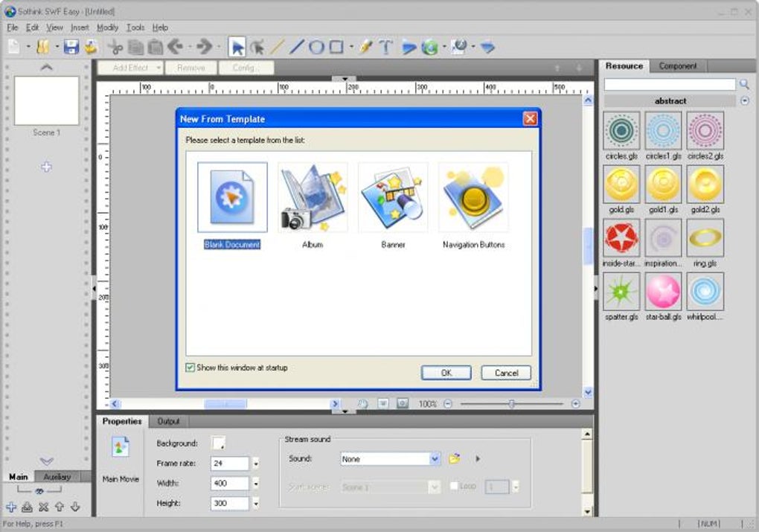Screen dimensions: 759x532
Task: Click the Remove effect button
Action: (x=190, y=68)
